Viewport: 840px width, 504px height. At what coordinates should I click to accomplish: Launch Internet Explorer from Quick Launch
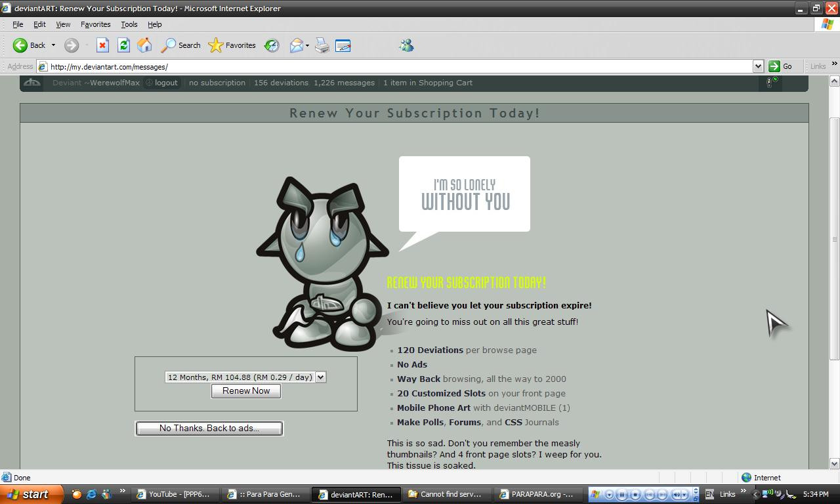(91, 494)
